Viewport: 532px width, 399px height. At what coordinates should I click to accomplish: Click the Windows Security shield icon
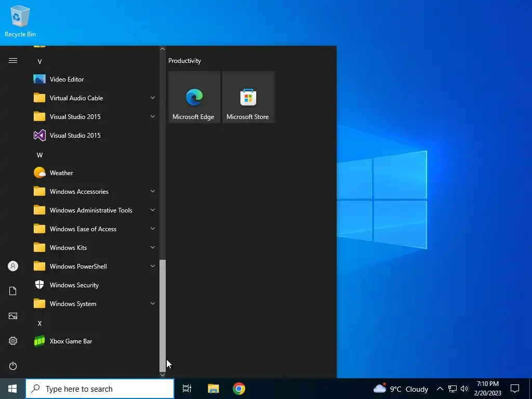click(39, 285)
